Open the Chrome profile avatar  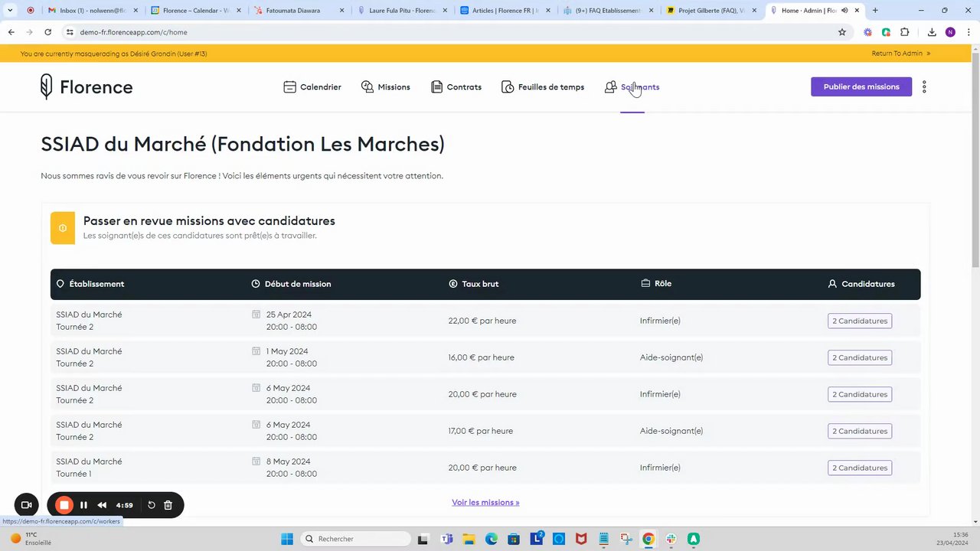950,32
